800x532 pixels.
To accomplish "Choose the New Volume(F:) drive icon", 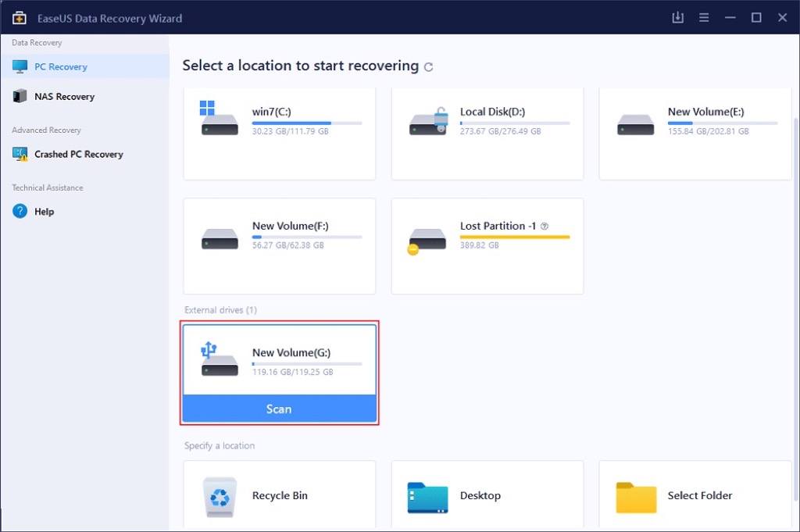I will click(220, 239).
